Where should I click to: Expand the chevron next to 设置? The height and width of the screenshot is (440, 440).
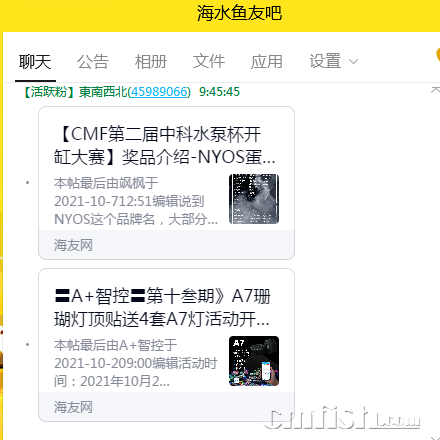pyautogui.click(x=353, y=62)
